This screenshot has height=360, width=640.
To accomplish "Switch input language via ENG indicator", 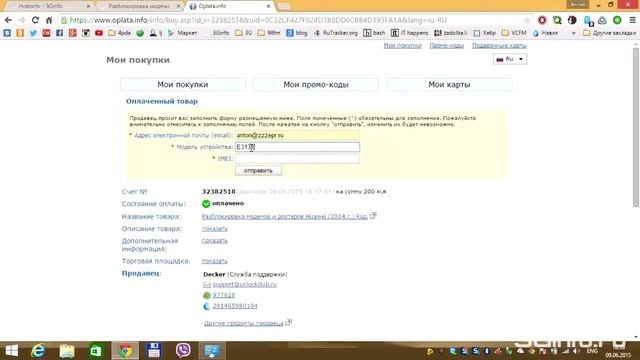I will tap(592, 351).
